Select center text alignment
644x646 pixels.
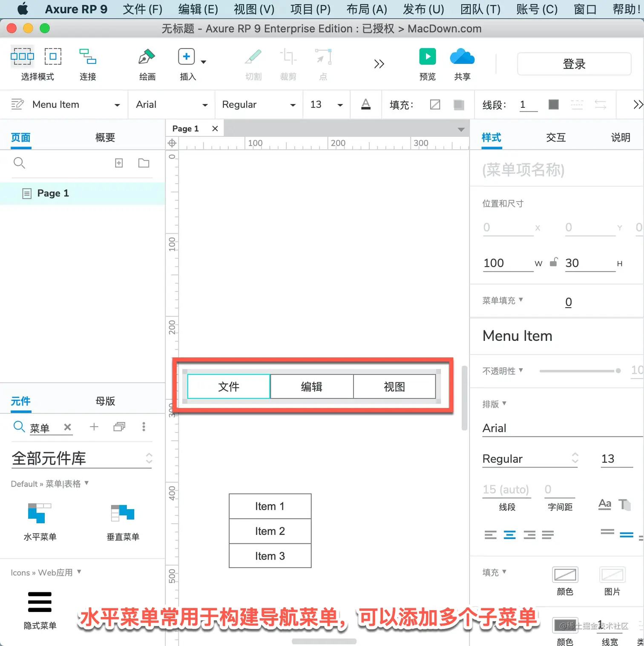coord(510,535)
